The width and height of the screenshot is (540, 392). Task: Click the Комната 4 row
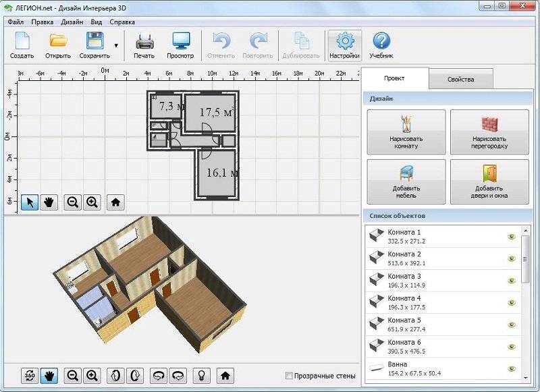[x=443, y=302]
